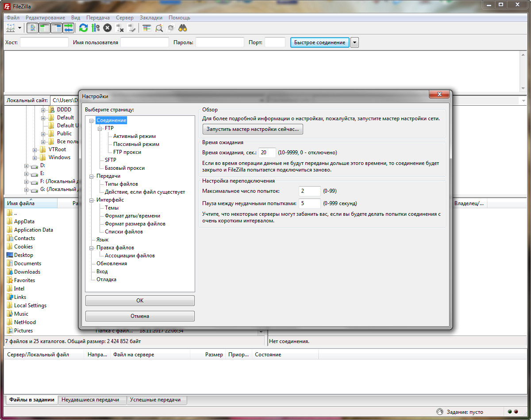Toggle the remote directory tree icon

click(57, 28)
